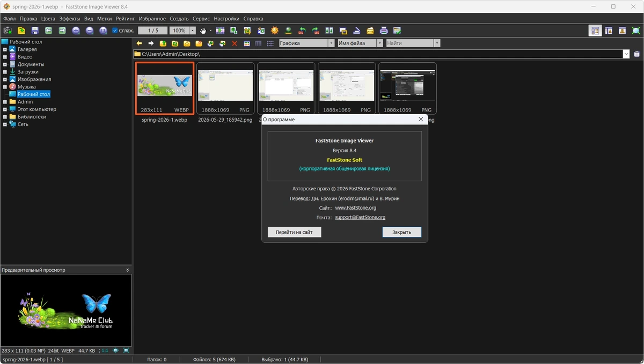The width and height of the screenshot is (644, 364).
Task: Switch to the thumbnails view icon
Action: coord(247,43)
